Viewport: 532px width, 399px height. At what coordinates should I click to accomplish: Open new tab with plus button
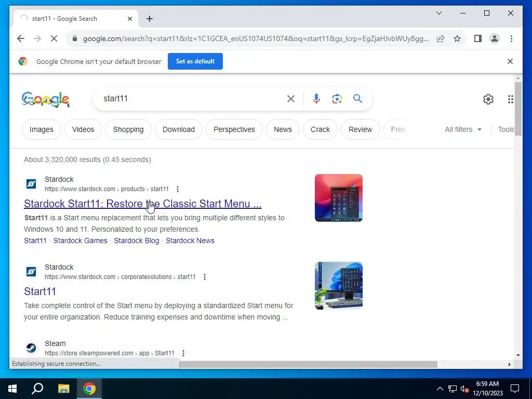tap(150, 19)
